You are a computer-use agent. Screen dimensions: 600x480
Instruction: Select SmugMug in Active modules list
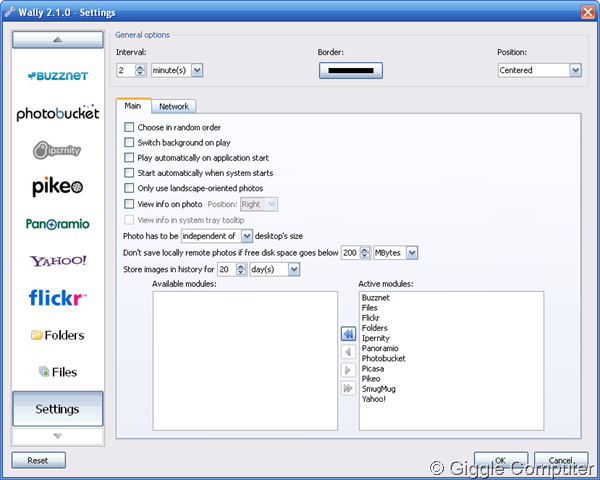(378, 389)
